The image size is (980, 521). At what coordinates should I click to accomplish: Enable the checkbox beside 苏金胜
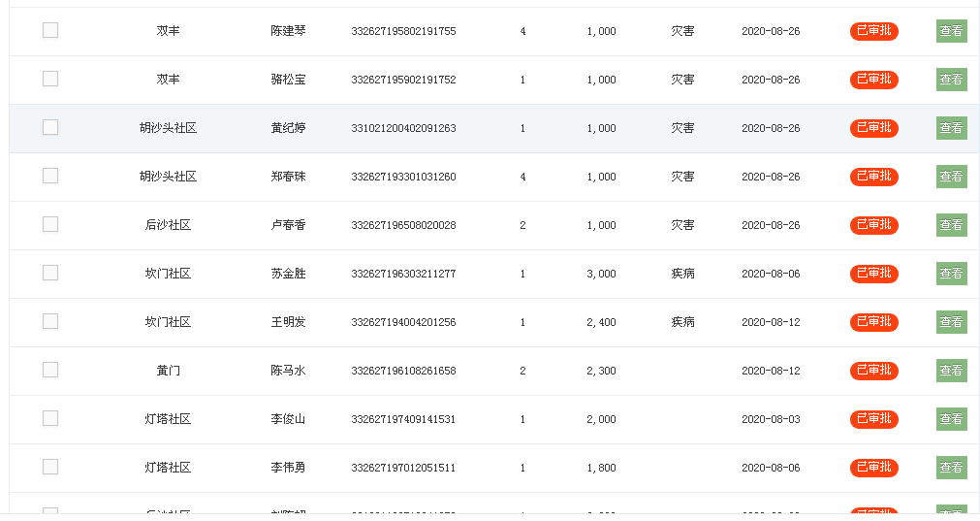point(50,273)
